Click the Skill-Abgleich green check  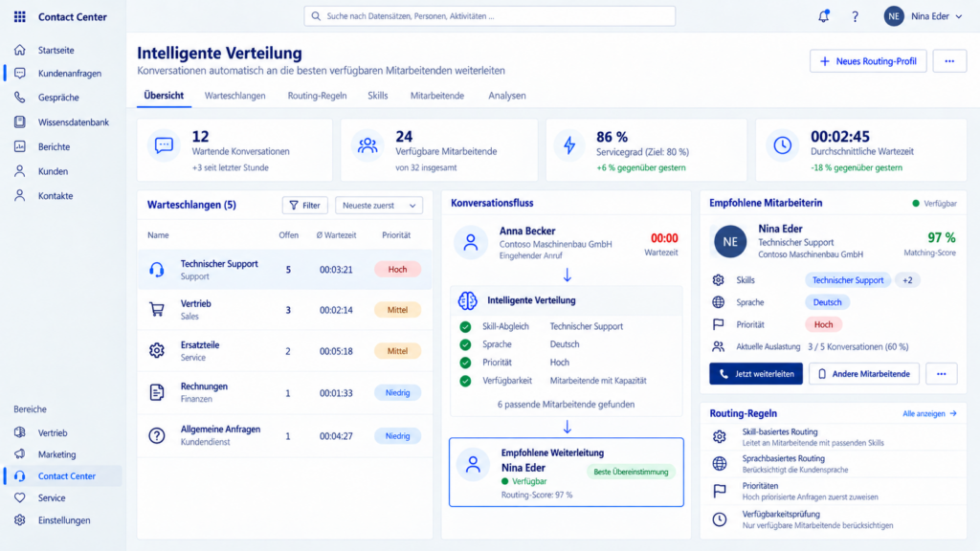click(466, 326)
